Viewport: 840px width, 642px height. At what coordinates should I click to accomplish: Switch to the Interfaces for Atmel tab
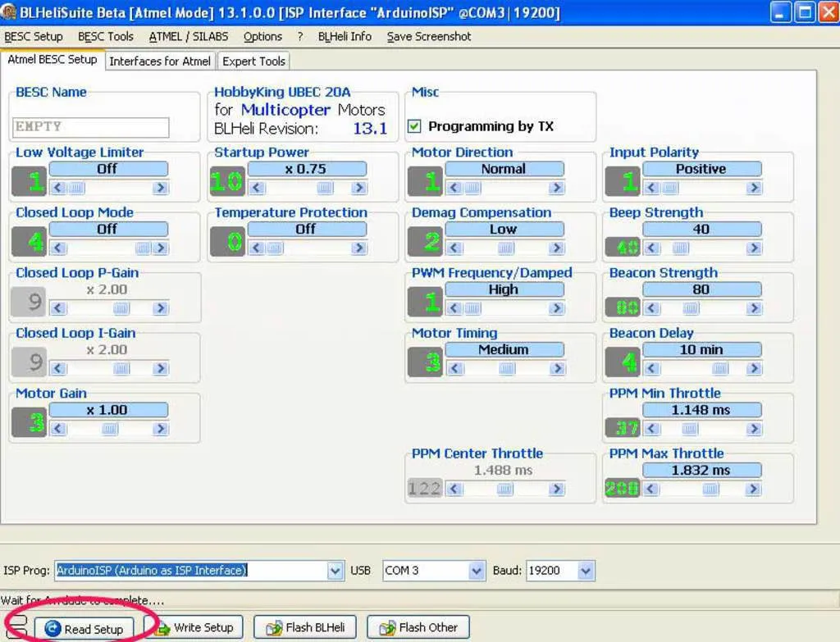[160, 61]
